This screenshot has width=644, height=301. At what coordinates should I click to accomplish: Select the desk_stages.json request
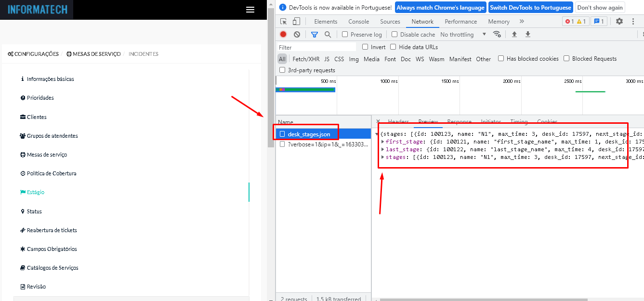click(x=323, y=134)
